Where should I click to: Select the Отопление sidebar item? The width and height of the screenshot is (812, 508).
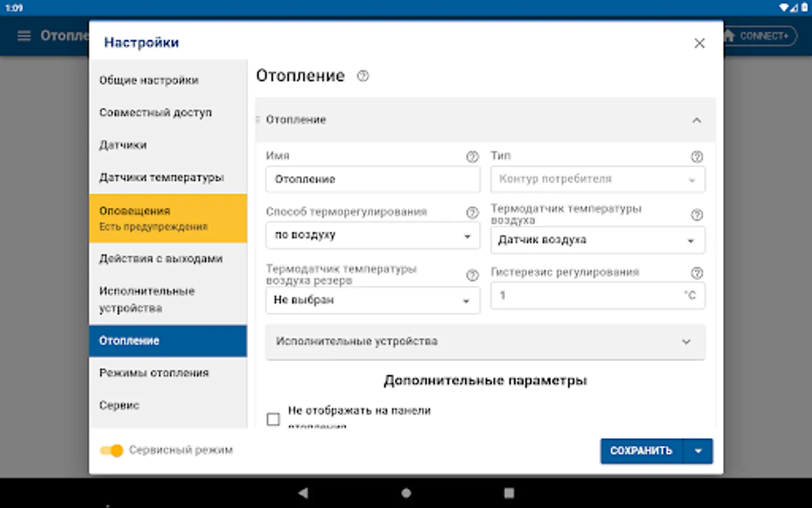pos(168,341)
